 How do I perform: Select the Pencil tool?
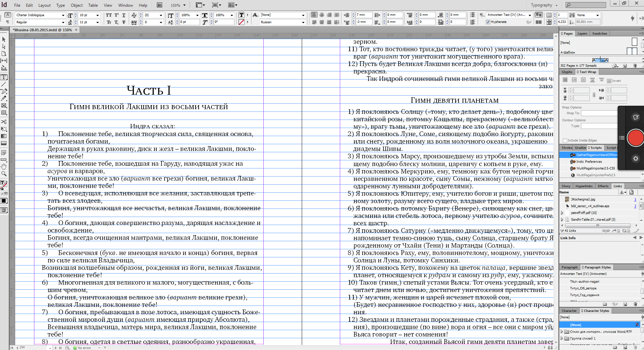pos(4,98)
